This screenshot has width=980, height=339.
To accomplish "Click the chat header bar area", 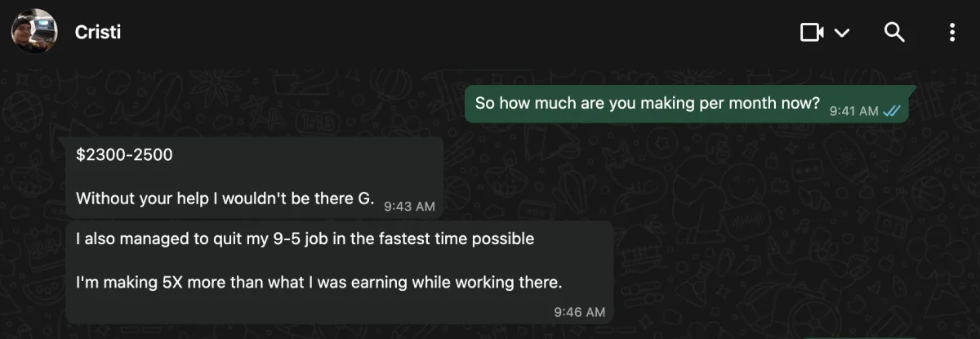I will pyautogui.click(x=490, y=32).
